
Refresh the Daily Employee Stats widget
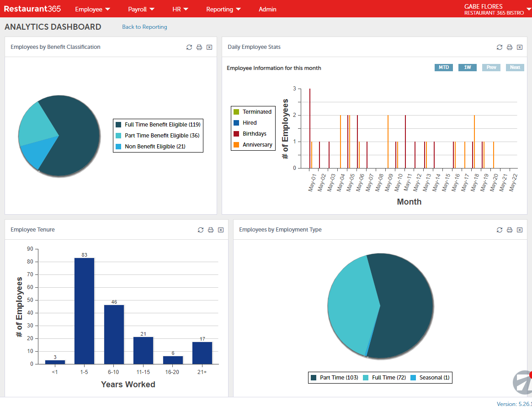point(500,47)
